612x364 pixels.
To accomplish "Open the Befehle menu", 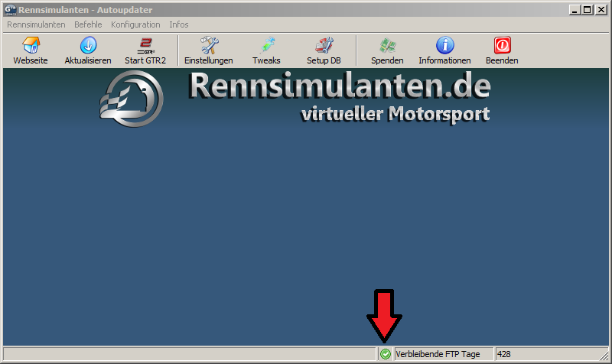I will click(x=88, y=24).
